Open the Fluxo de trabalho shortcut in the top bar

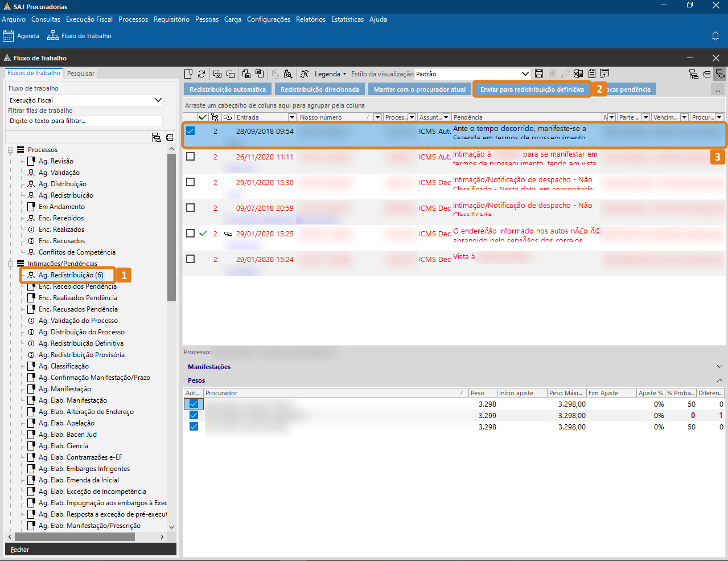(x=79, y=36)
